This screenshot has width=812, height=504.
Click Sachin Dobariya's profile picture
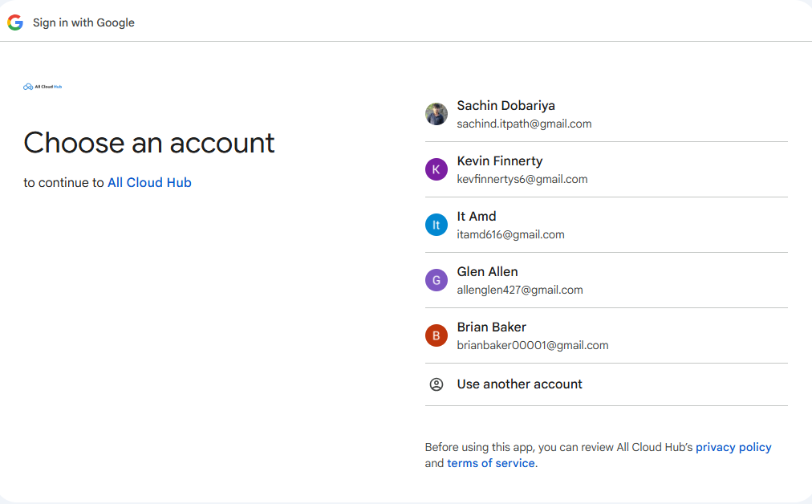tap(436, 114)
